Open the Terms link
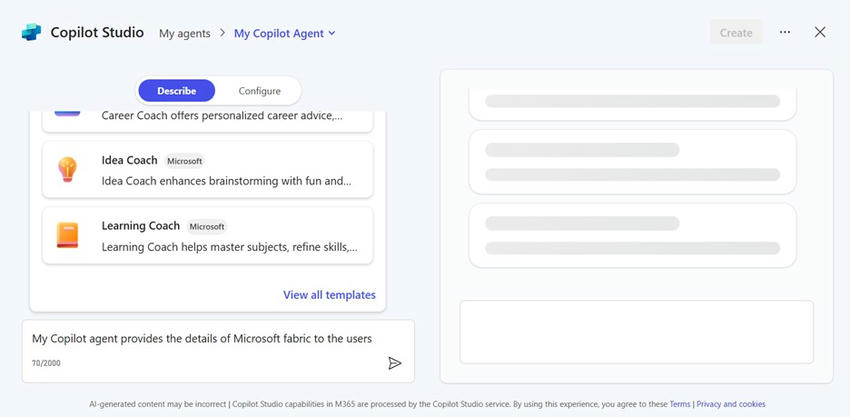This screenshot has width=850, height=417. 680,404
